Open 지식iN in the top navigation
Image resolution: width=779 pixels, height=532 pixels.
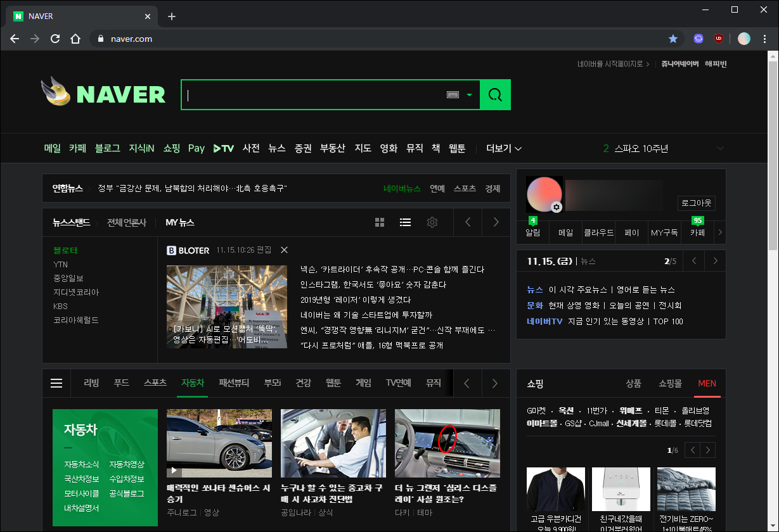pos(142,149)
